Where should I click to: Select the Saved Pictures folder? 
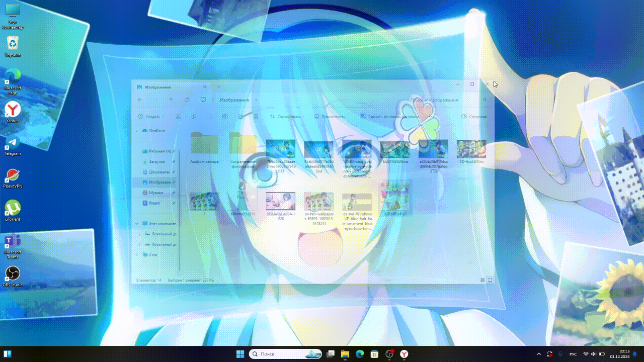tap(243, 150)
